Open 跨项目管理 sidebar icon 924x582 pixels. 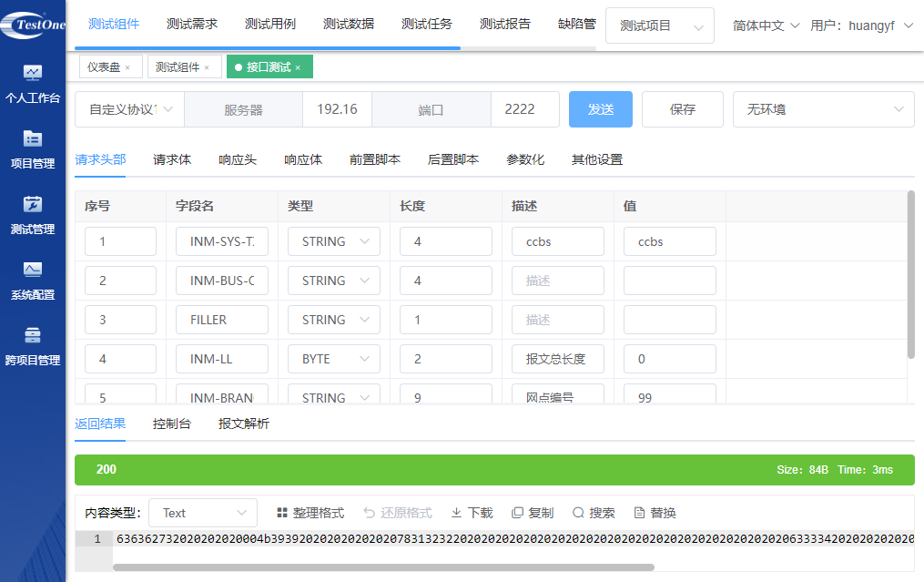(x=33, y=335)
